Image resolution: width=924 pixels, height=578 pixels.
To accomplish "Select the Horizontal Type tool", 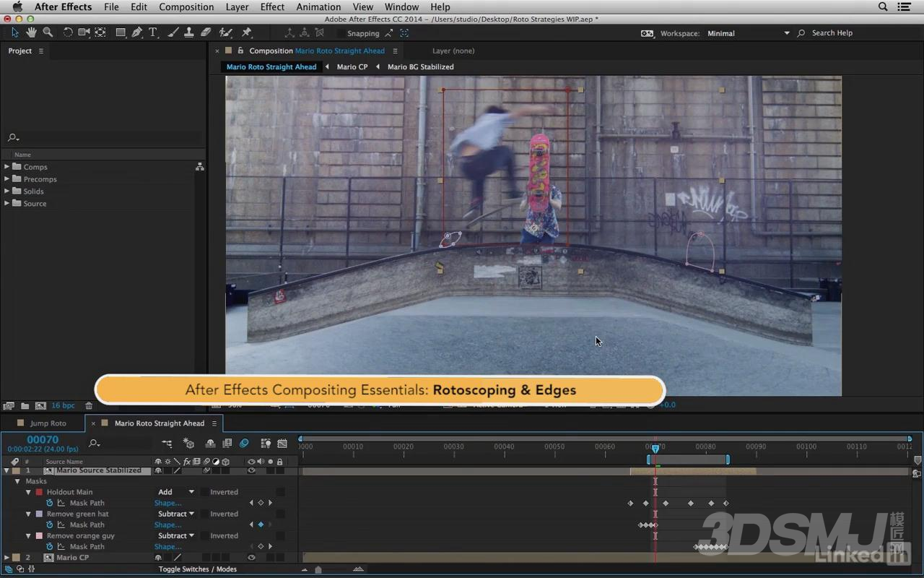I will click(153, 33).
